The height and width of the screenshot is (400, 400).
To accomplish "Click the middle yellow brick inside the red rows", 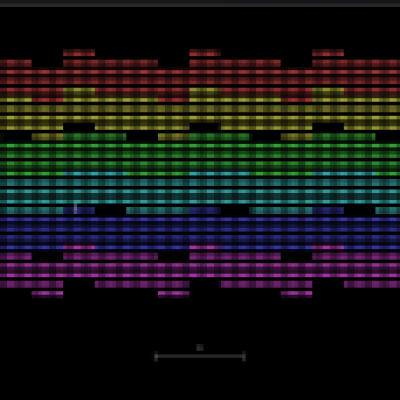I will 205,90.
